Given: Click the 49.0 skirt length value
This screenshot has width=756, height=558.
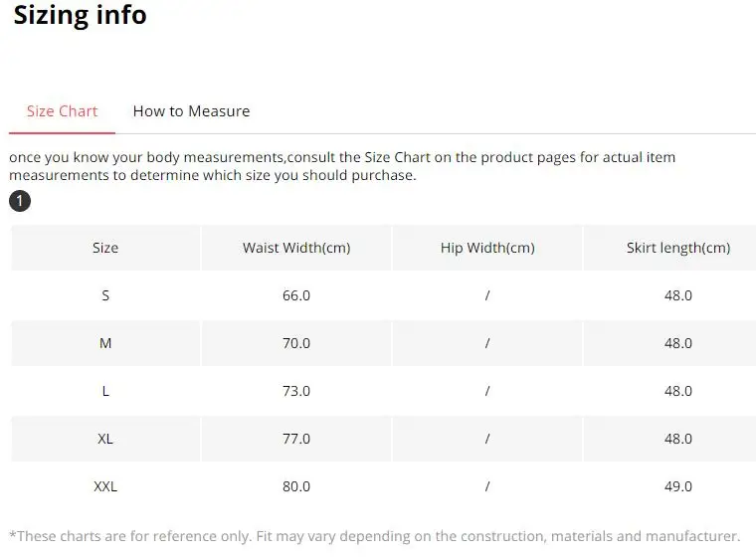Looking at the screenshot, I should [x=678, y=486].
